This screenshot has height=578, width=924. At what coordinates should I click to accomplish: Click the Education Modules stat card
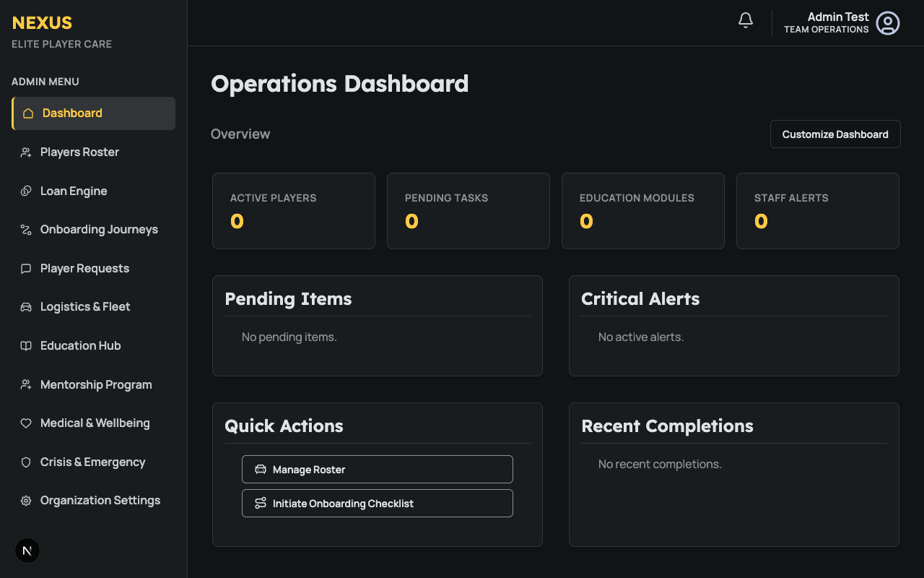pyautogui.click(x=643, y=211)
